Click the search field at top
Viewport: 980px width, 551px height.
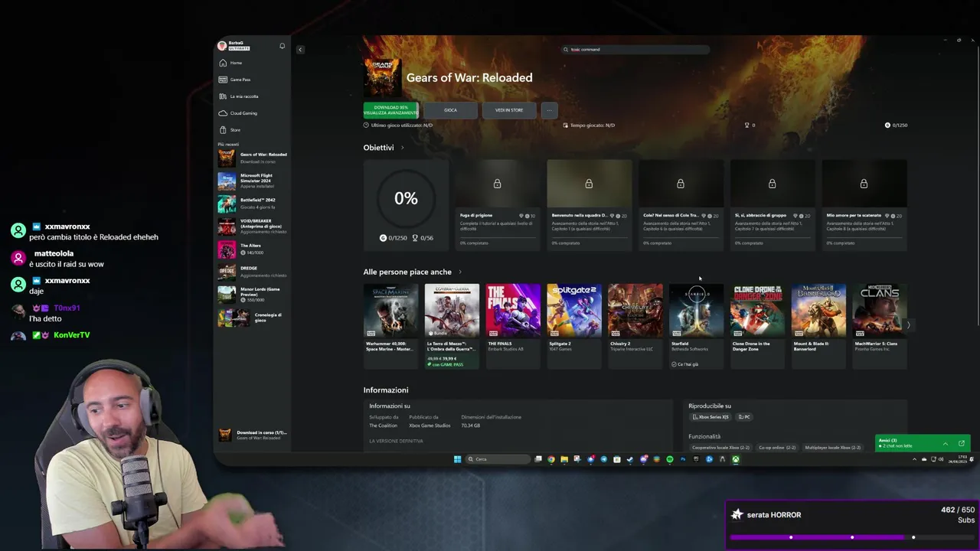tap(635, 49)
